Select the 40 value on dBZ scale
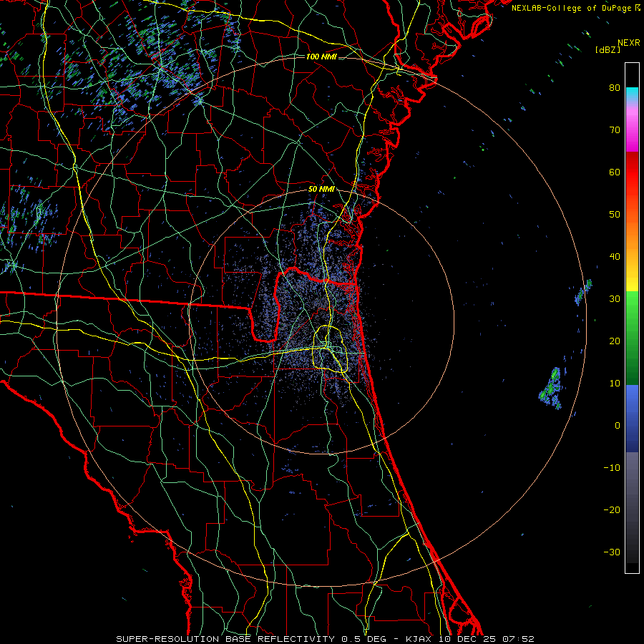644x644 pixels. tap(615, 257)
